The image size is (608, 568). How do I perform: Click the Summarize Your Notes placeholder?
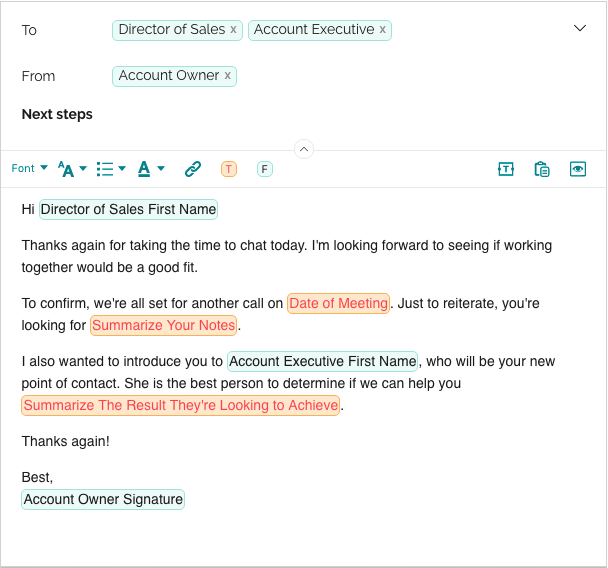(164, 325)
